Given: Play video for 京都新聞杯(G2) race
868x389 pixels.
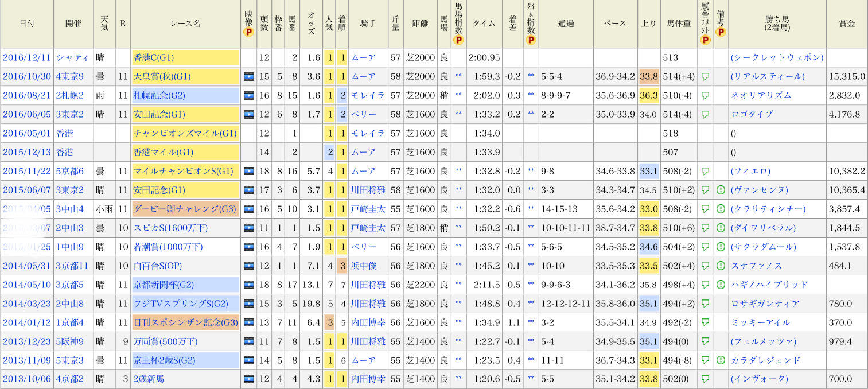Looking at the screenshot, I should pyautogui.click(x=248, y=285).
